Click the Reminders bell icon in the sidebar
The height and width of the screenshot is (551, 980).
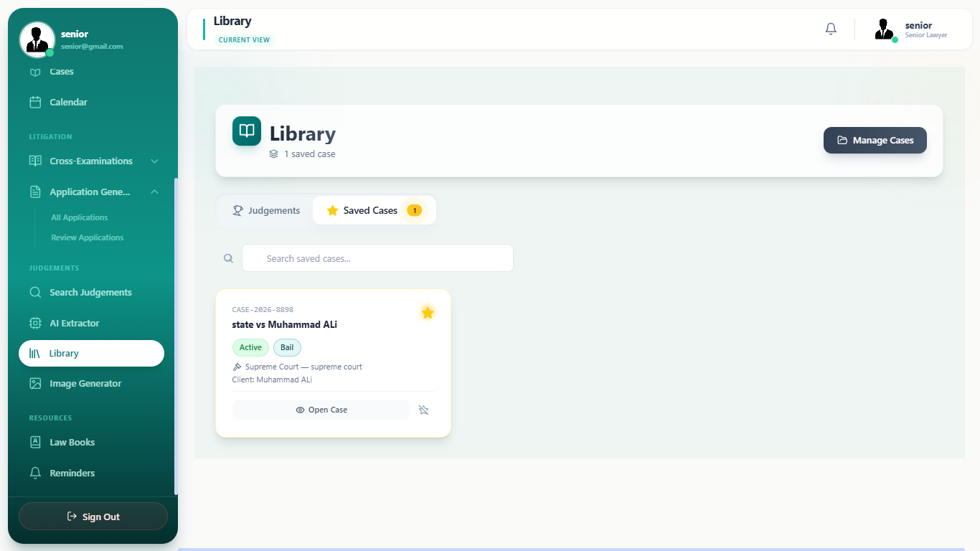[x=35, y=473]
